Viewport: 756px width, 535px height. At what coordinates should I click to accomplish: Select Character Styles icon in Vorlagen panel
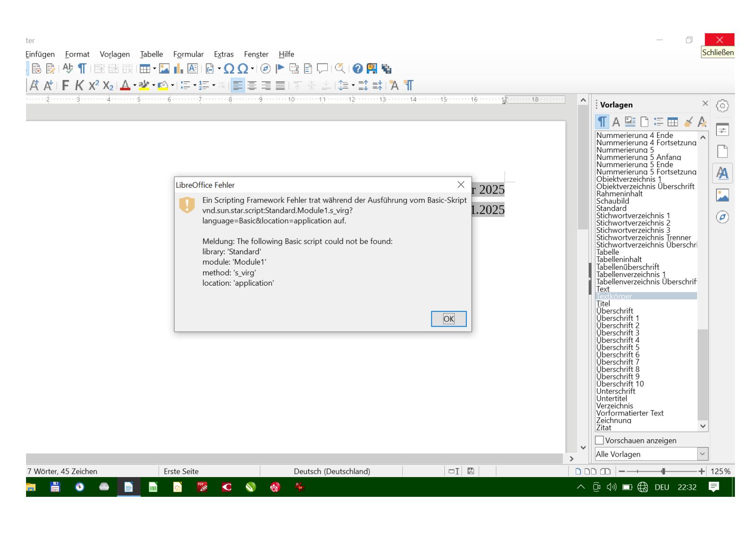[x=616, y=122]
